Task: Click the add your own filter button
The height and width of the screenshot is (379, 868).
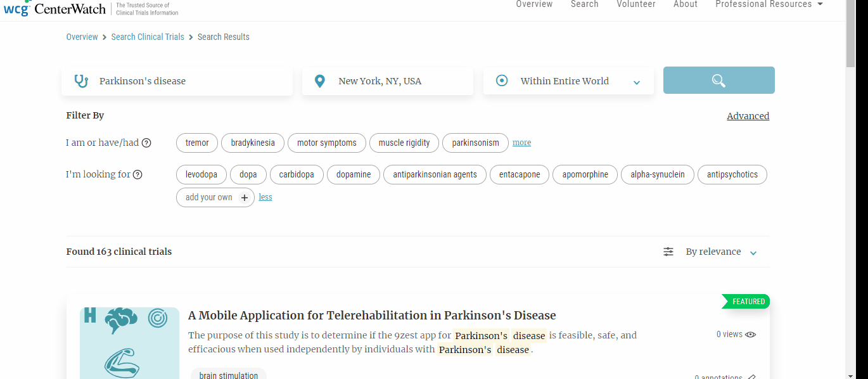Action: (x=215, y=197)
